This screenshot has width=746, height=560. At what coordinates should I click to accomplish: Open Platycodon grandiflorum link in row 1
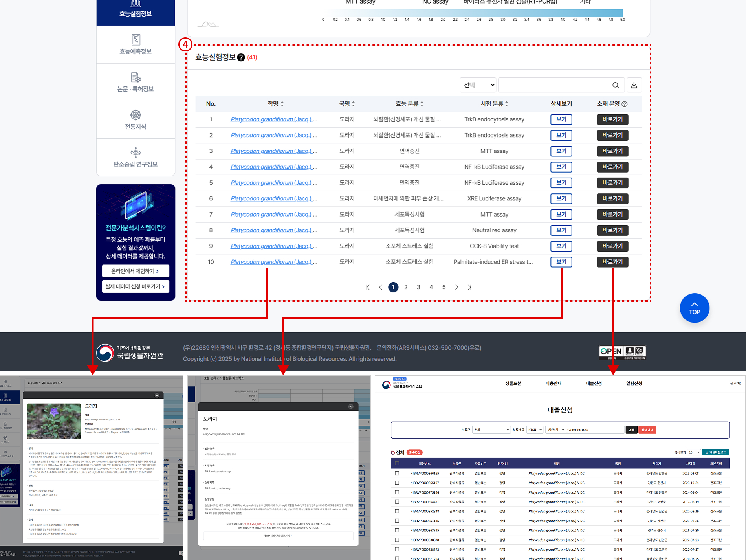[x=273, y=119]
